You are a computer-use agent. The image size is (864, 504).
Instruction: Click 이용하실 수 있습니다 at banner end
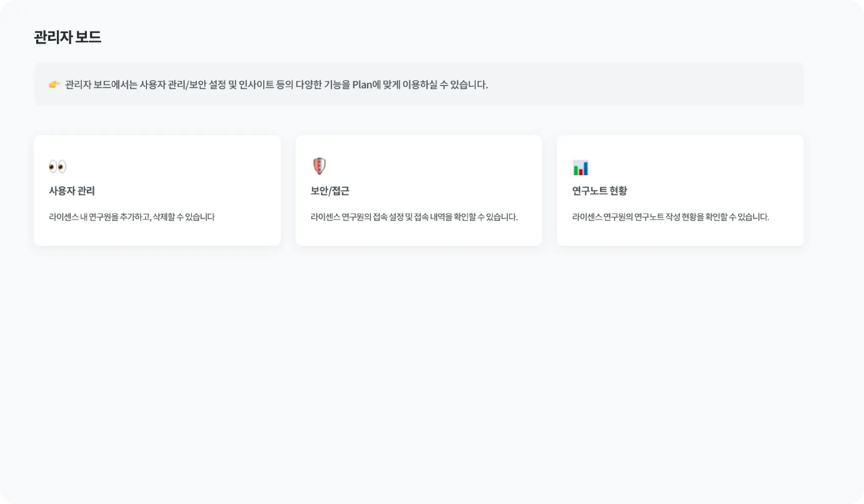tap(445, 85)
